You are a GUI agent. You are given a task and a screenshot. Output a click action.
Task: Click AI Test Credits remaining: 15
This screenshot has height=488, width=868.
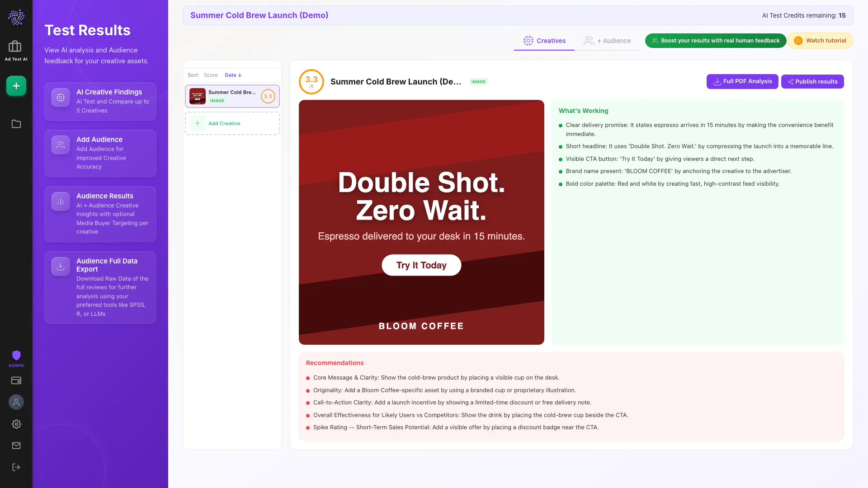coord(804,15)
